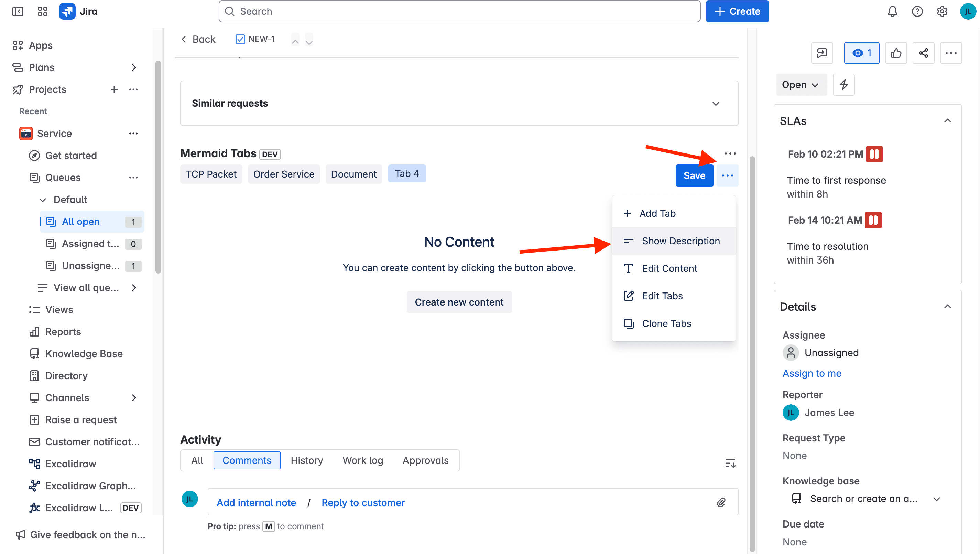Open issue actions three-dot menu top right
Viewport: 980px width, 554px height.
click(x=951, y=53)
